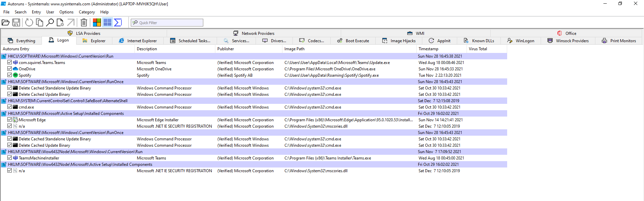The width and height of the screenshot is (644, 201).
Task: Open the Drivers tab
Action: pos(274,41)
